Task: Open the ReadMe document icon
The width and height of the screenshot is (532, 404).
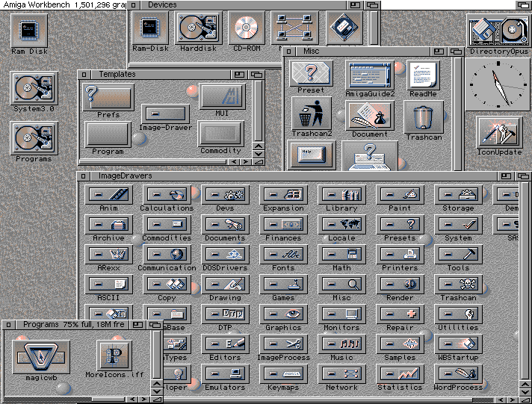Action: tap(423, 75)
